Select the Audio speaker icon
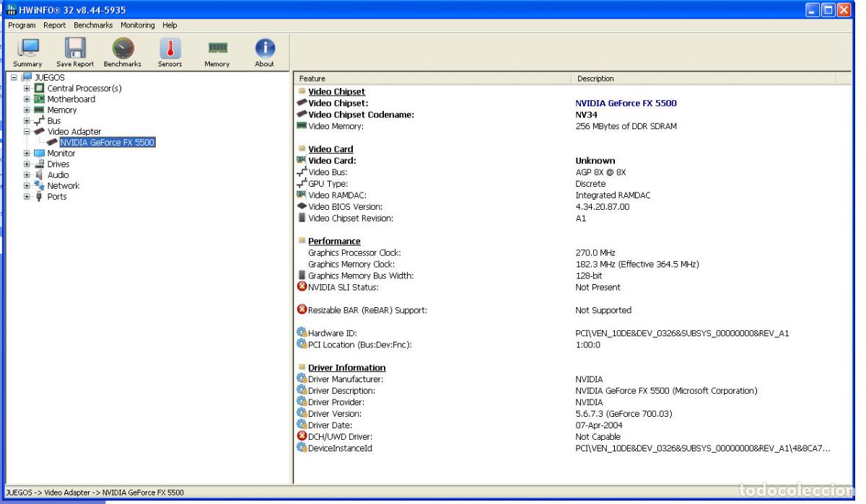 pos(40,174)
